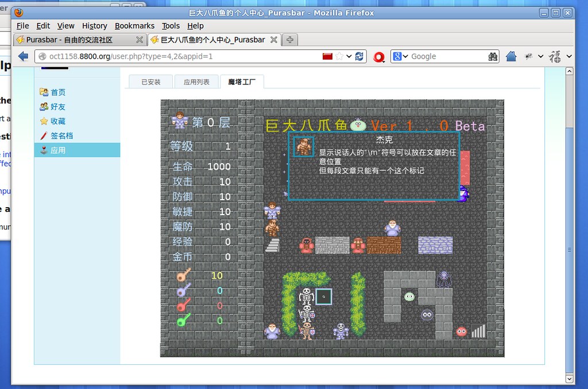Click the white staircase tile on the left of the map

(272, 246)
